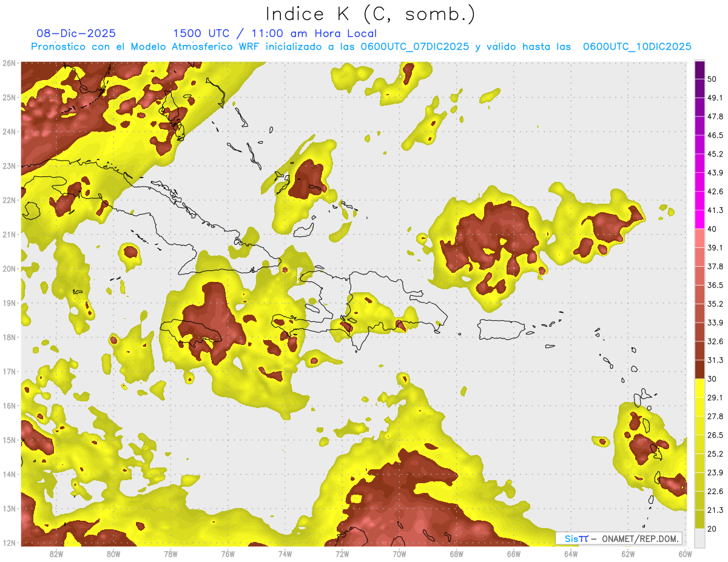Click the legend value '25.2'
This screenshot has height=562, width=728.
715,453
